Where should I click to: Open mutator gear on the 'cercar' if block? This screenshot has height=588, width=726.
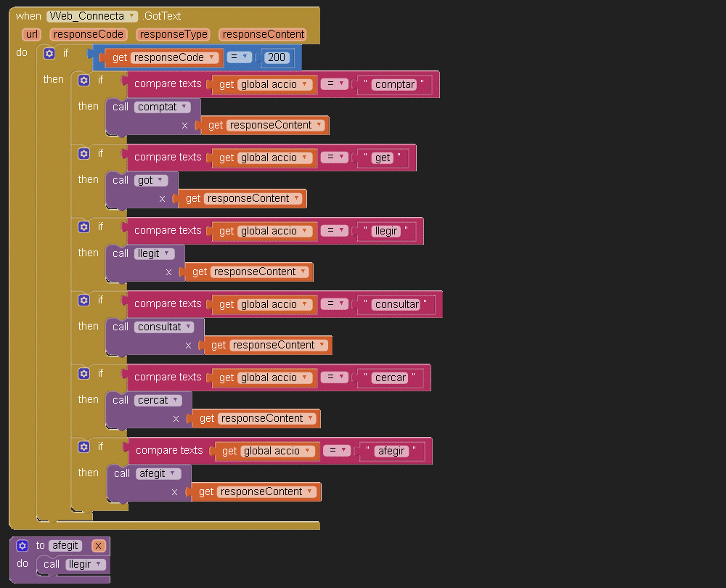pos(83,374)
